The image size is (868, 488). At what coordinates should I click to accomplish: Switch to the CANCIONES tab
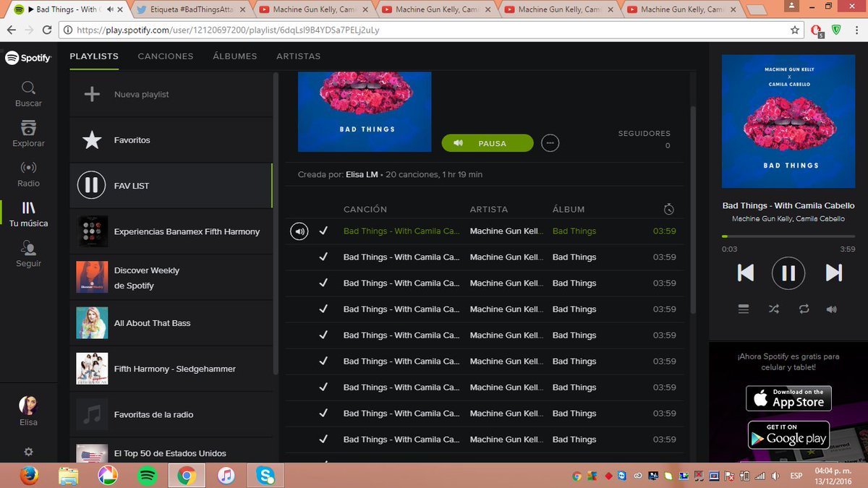(x=166, y=56)
